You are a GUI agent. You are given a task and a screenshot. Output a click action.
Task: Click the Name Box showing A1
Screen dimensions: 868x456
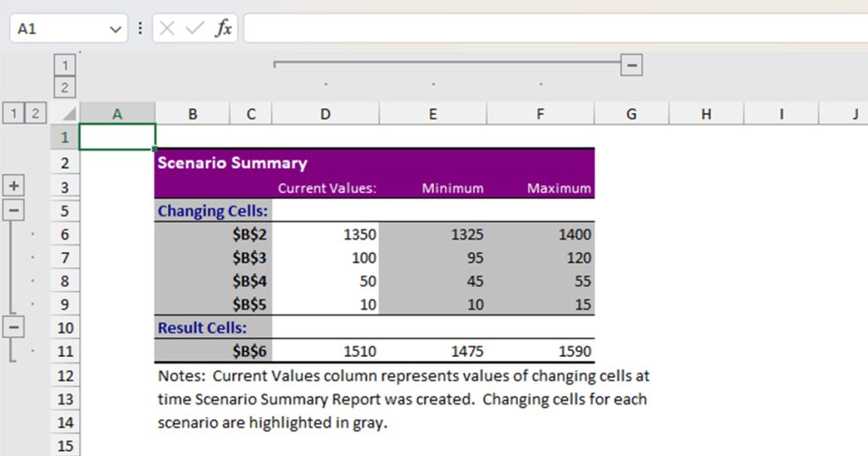(69, 28)
